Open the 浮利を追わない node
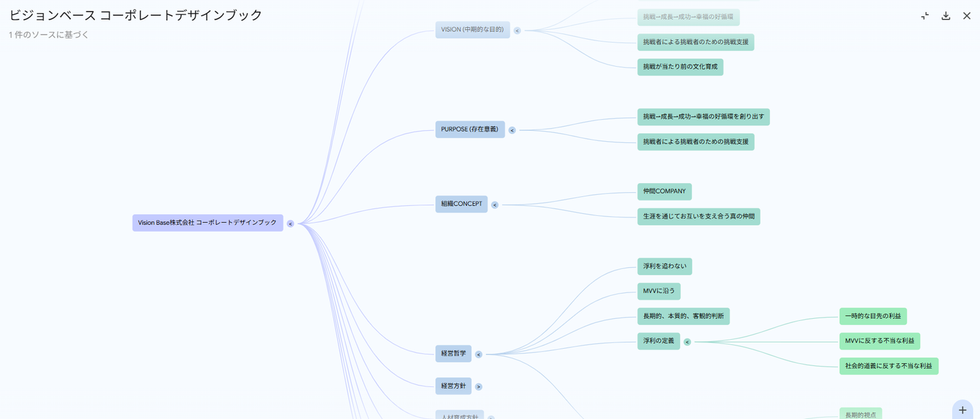Image resolution: width=980 pixels, height=419 pixels. click(x=665, y=266)
